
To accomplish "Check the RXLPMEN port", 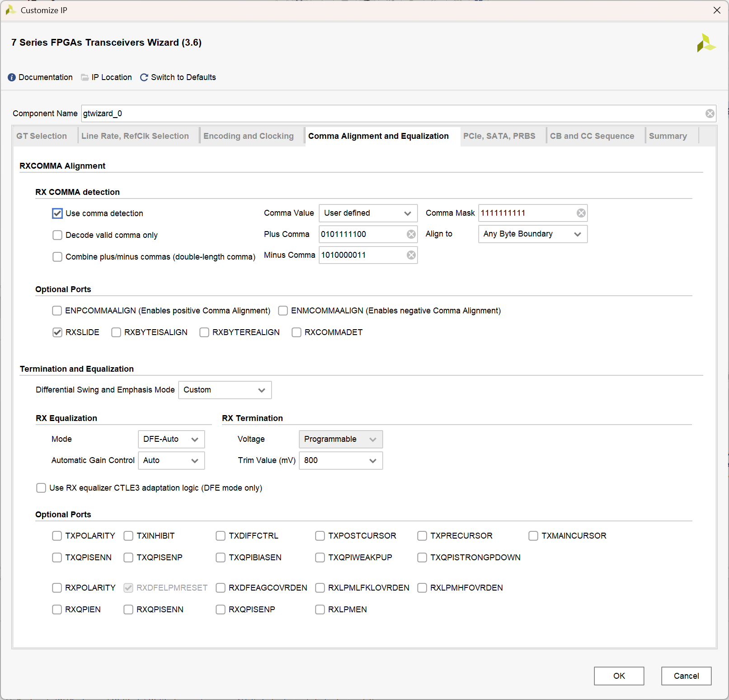I will pos(320,610).
